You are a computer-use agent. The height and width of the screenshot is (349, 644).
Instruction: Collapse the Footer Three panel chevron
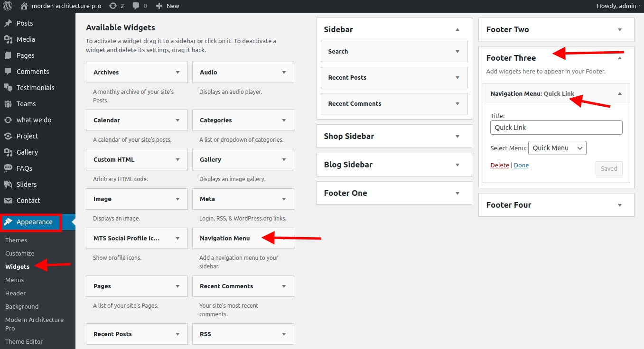(x=620, y=57)
